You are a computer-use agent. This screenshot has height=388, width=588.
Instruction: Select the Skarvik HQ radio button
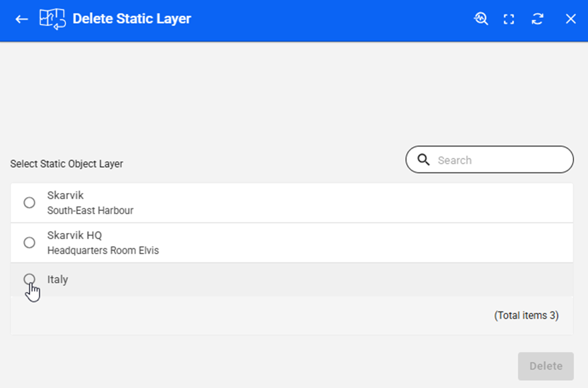[x=29, y=242]
